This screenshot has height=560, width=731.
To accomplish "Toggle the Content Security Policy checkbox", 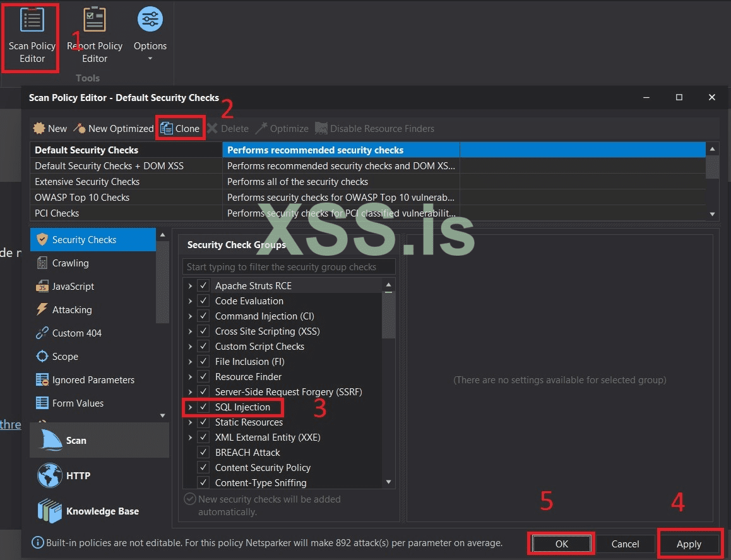I will coord(203,467).
